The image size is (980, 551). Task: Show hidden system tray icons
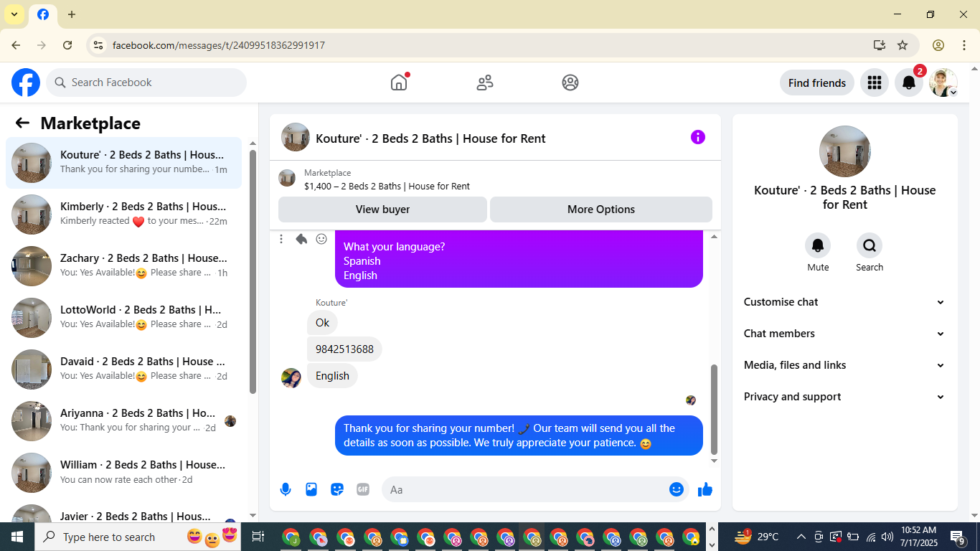801,537
